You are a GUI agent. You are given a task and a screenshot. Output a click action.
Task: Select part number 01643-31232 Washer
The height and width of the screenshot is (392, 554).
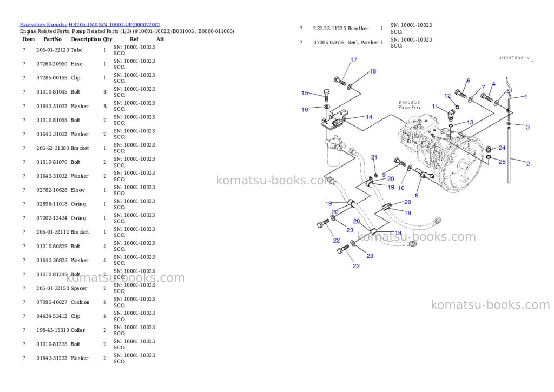coord(62,358)
